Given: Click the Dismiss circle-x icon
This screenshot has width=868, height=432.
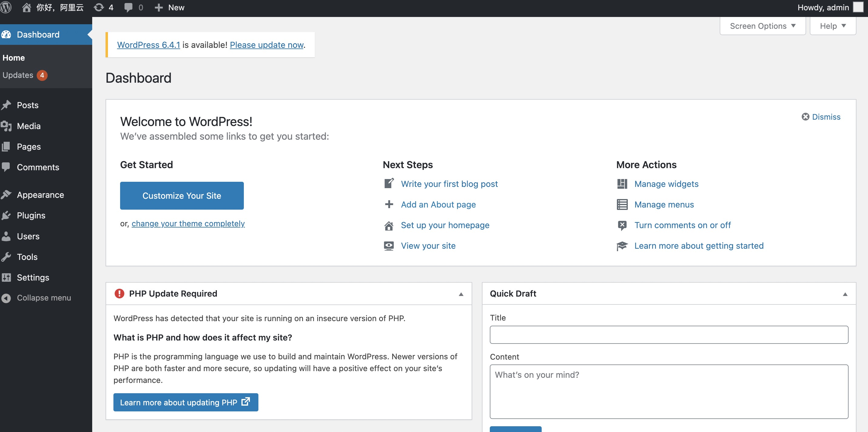Looking at the screenshot, I should point(805,117).
